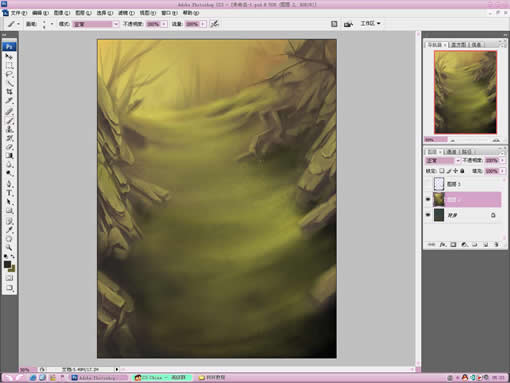The width and height of the screenshot is (510, 383).
Task: Click the new adjustment layer icon
Action: [464, 245]
